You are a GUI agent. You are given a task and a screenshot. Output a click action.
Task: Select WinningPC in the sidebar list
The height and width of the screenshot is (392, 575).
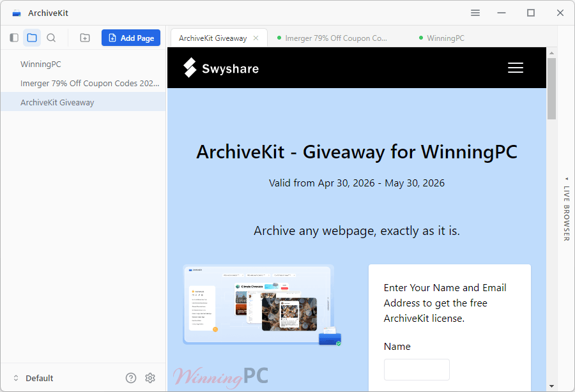(x=83, y=64)
